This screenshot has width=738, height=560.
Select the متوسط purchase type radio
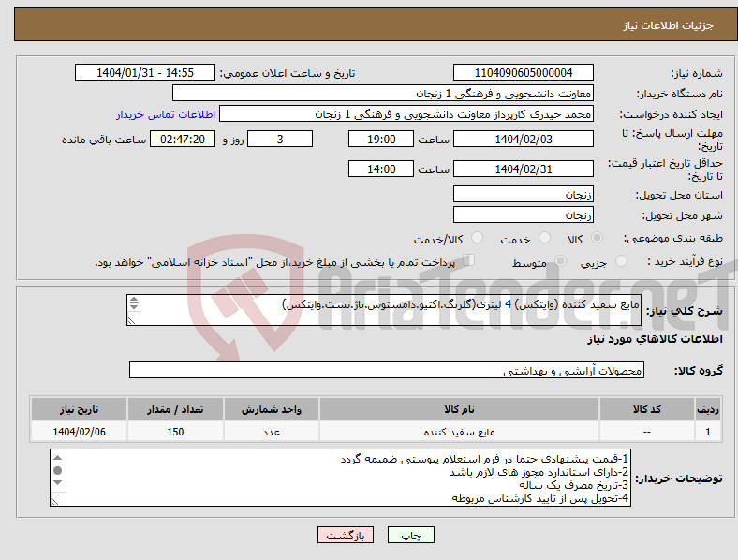coord(561,261)
